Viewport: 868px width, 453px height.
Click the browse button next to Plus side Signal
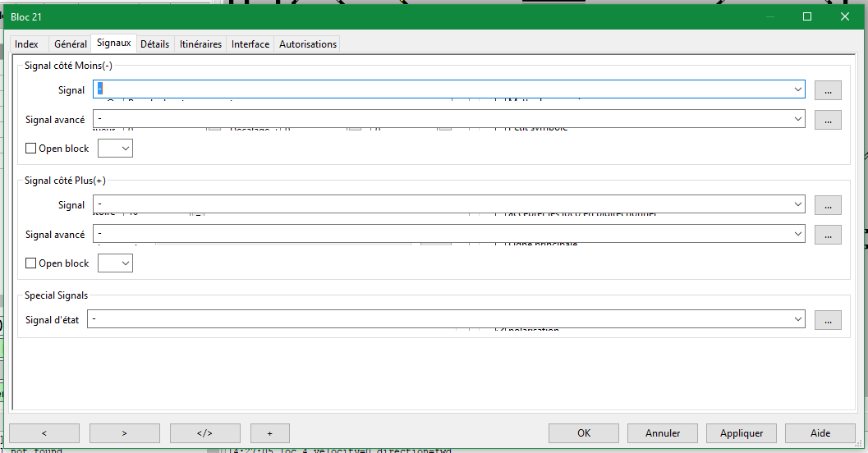tap(828, 205)
